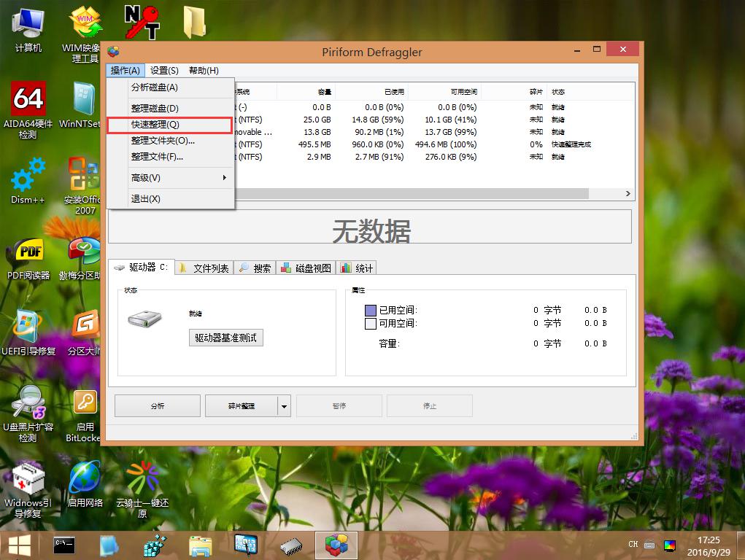Open the AIDA64 hardware detection desktop icon
The image size is (745, 560).
(28, 98)
